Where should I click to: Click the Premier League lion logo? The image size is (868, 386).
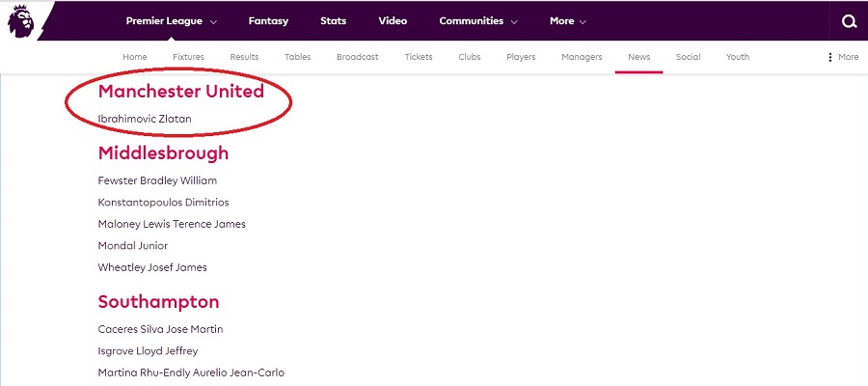21,22
